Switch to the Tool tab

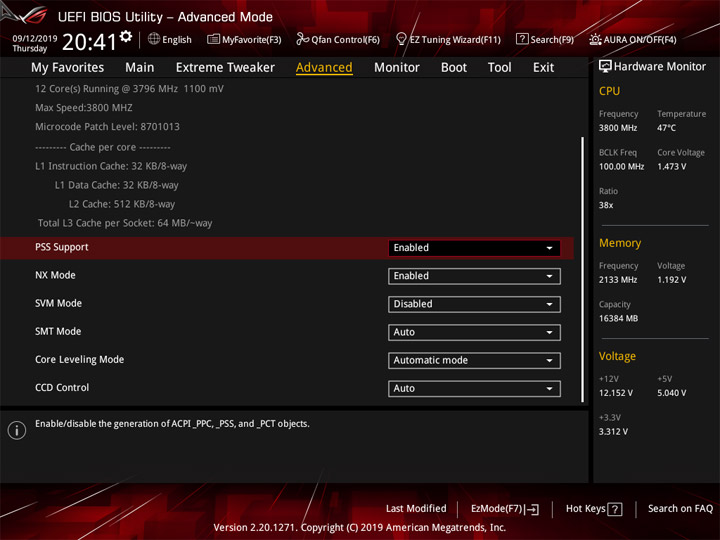point(500,68)
